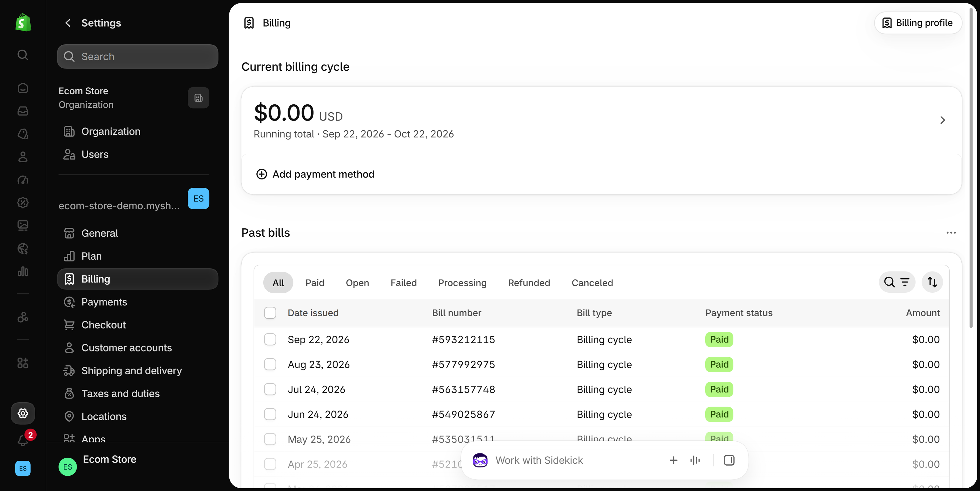This screenshot has height=491, width=980.
Task: Click the organization building icon button
Action: (198, 98)
